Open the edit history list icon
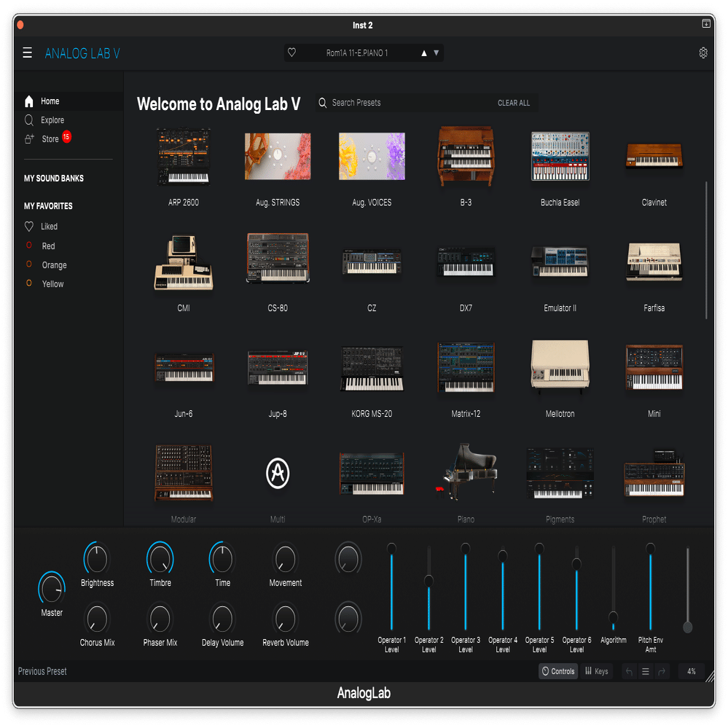This screenshot has height=728, width=728. pyautogui.click(x=646, y=671)
